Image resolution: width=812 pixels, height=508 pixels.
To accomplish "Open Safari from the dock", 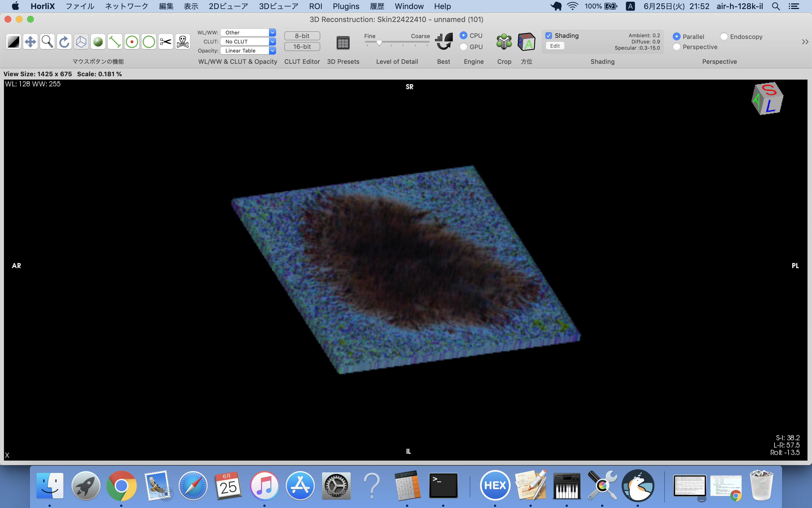I will tap(193, 486).
